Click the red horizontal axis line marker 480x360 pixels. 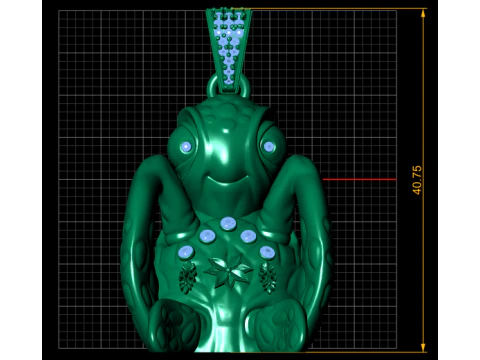(359, 179)
